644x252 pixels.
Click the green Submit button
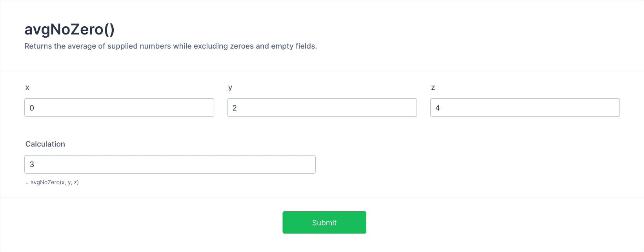point(324,223)
